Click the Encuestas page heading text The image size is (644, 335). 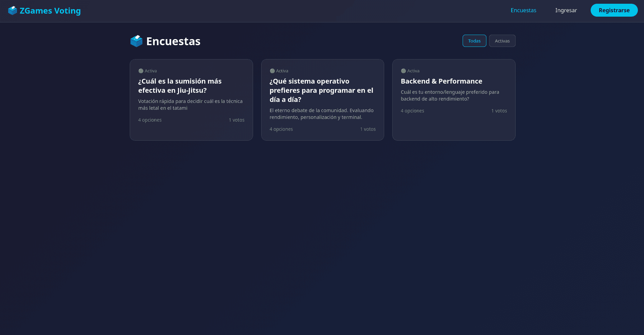[173, 41]
